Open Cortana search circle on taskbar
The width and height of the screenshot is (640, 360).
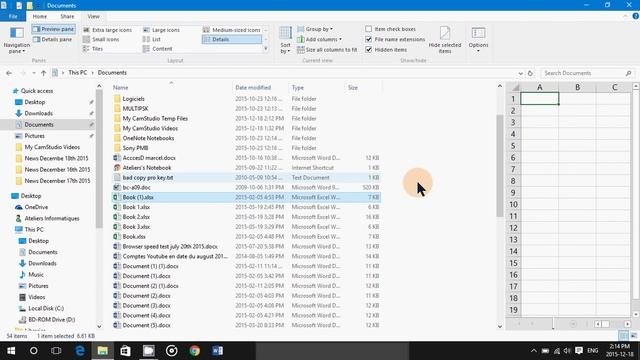pos(33,351)
